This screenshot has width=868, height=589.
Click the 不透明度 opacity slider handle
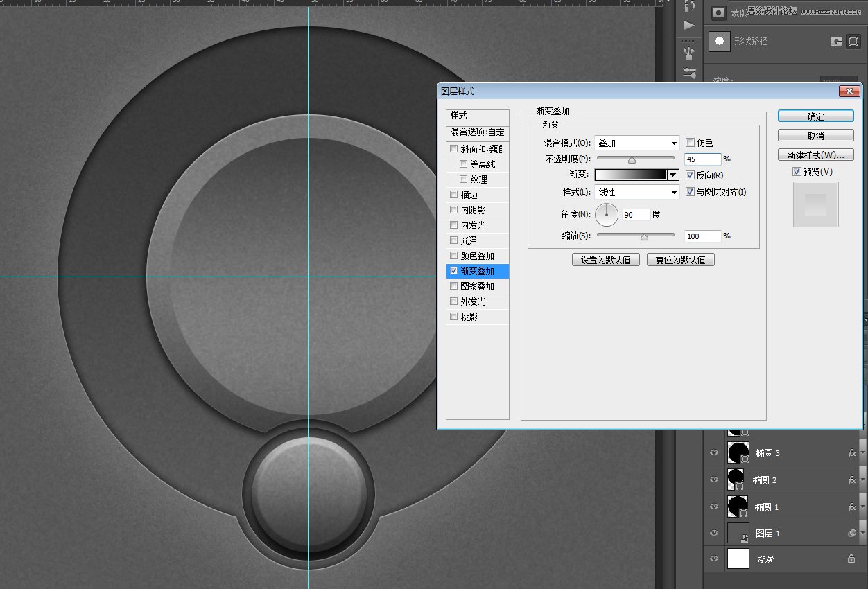[x=632, y=160]
